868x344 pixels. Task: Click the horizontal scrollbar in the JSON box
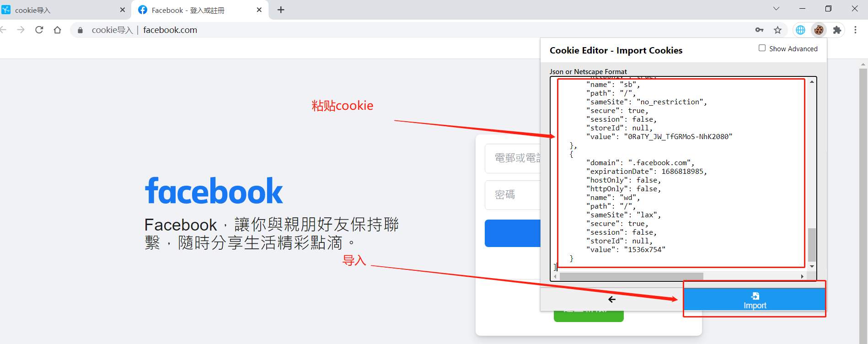tap(631, 276)
